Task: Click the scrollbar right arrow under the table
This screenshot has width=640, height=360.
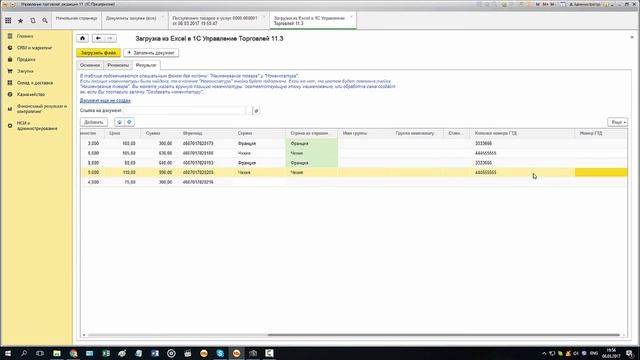Action: [x=624, y=335]
